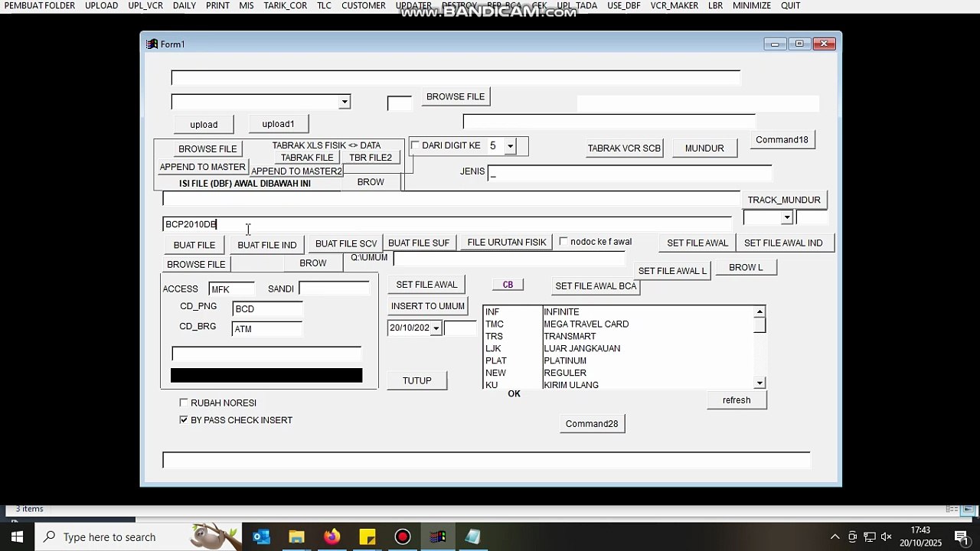Click SET FILE AWAL BCA button
This screenshot has width=980, height=551.
(596, 286)
